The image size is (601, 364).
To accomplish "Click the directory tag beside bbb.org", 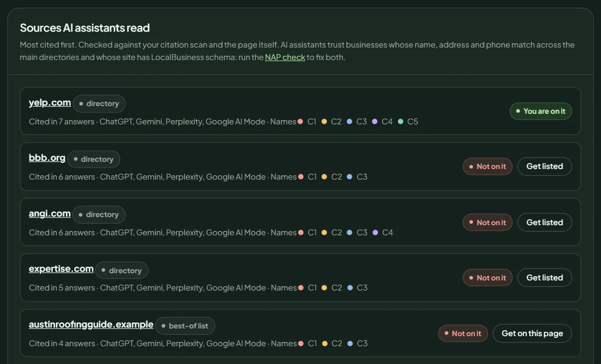I will [x=94, y=159].
